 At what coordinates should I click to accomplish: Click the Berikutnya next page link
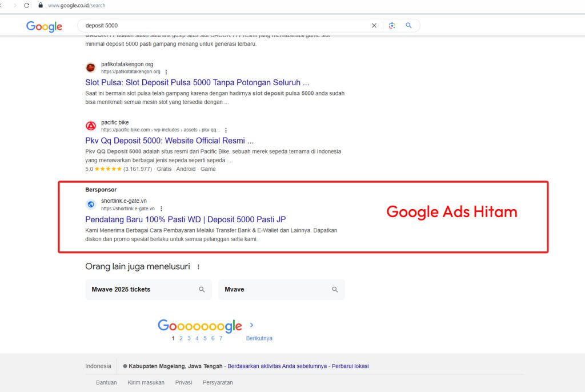(x=259, y=338)
